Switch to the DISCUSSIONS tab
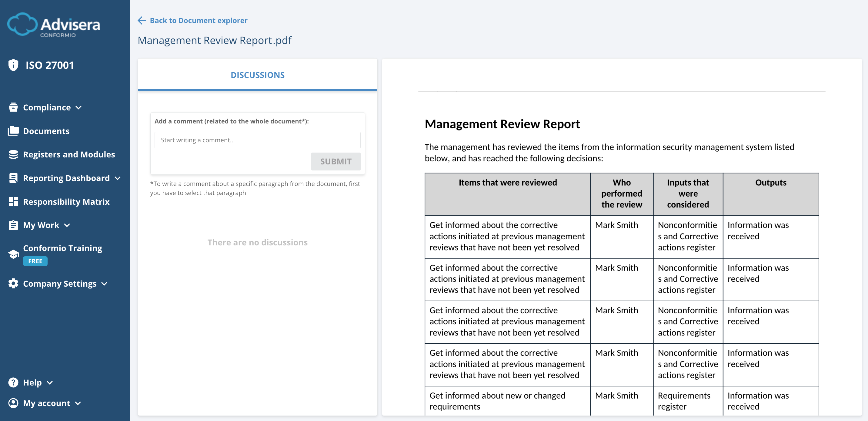 click(x=257, y=75)
